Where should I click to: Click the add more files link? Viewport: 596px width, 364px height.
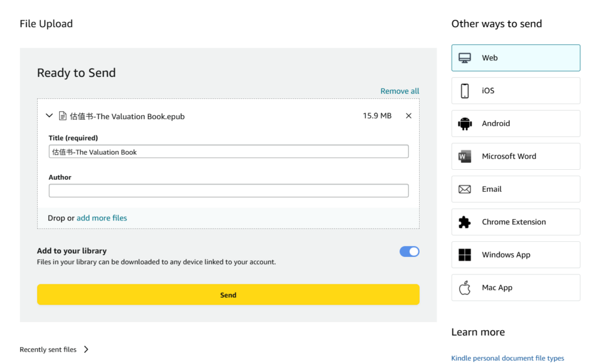pyautogui.click(x=102, y=218)
